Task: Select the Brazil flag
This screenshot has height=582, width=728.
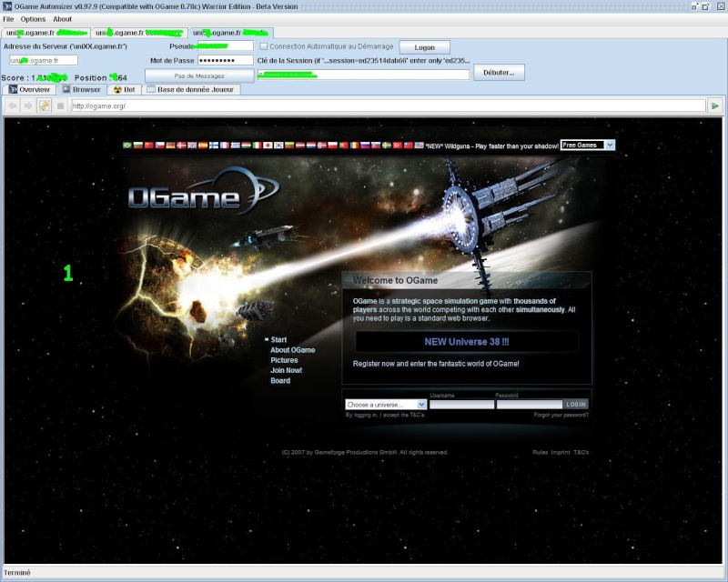Action: pos(127,145)
